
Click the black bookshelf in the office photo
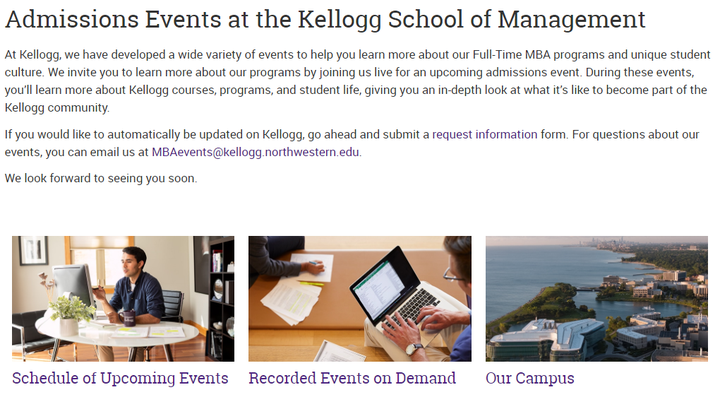coord(221,298)
